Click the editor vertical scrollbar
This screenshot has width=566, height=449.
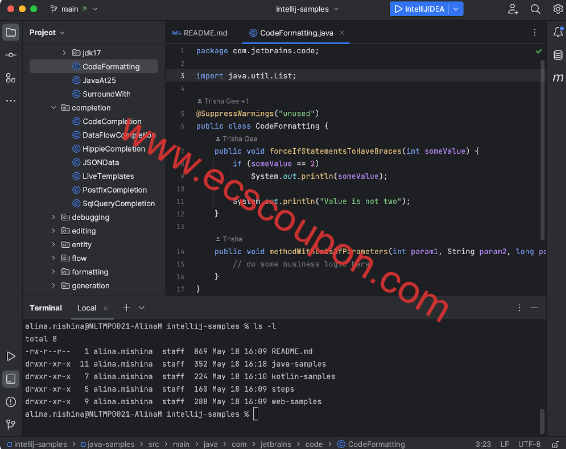(x=542, y=150)
